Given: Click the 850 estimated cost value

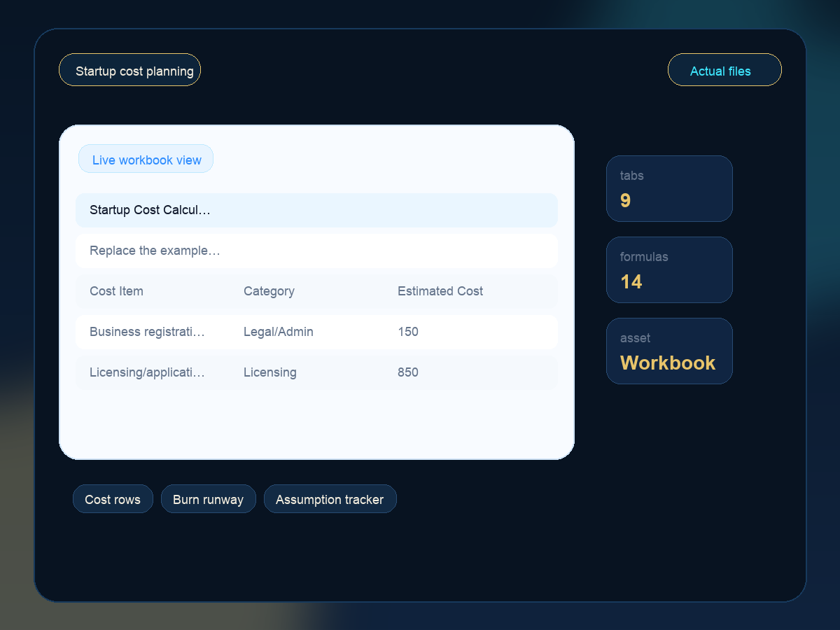Looking at the screenshot, I should click(408, 372).
